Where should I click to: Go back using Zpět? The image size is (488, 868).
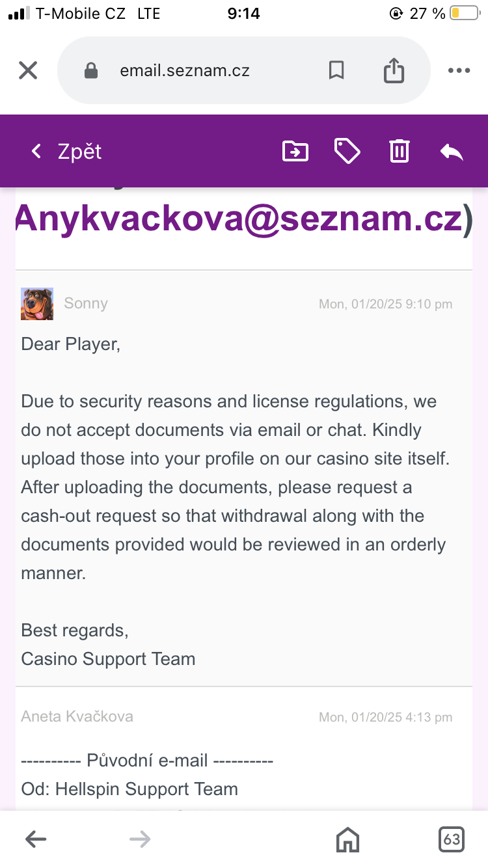(64, 150)
